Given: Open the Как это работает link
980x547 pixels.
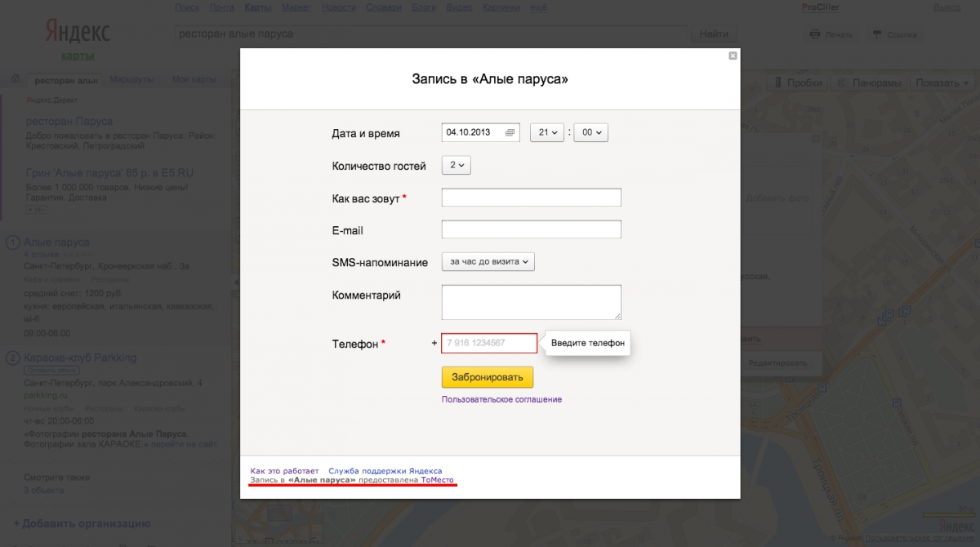Looking at the screenshot, I should [x=284, y=471].
